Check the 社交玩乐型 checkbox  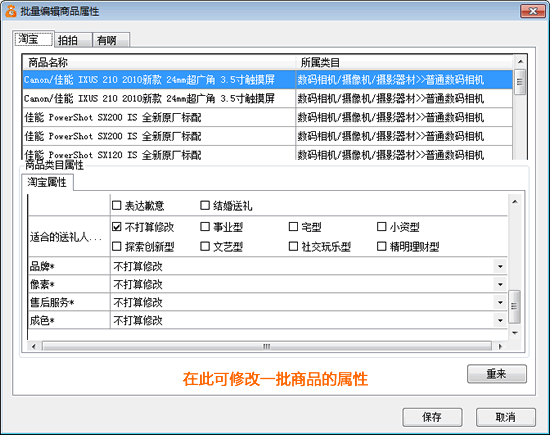(293, 246)
